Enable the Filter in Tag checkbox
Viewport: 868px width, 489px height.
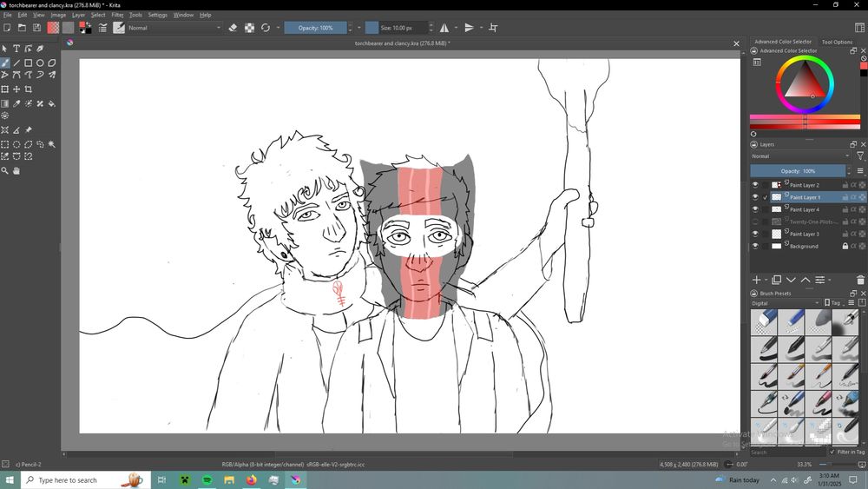(x=832, y=452)
